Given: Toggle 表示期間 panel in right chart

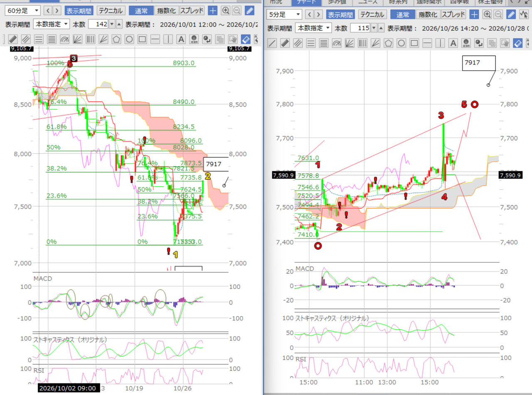Looking at the screenshot, I should click(x=340, y=15).
